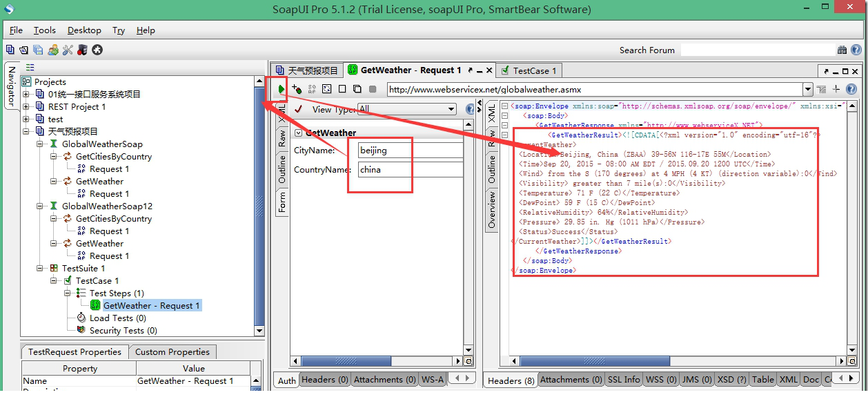Click the people/forum icon in main toolbar
This screenshot has height=406, width=868.
tap(53, 50)
